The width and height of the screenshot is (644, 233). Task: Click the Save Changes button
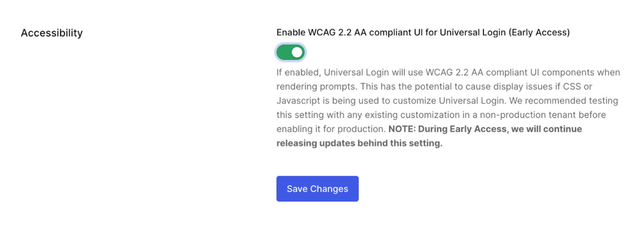tap(317, 189)
